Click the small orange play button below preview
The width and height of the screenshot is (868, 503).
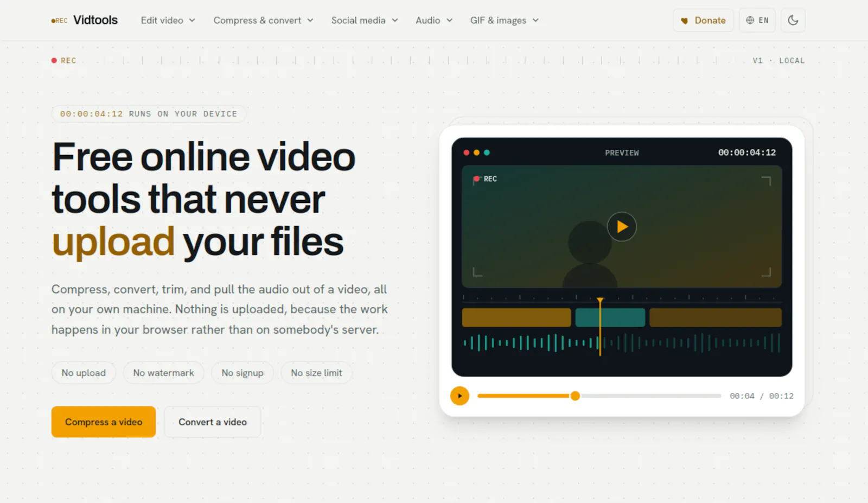click(459, 396)
